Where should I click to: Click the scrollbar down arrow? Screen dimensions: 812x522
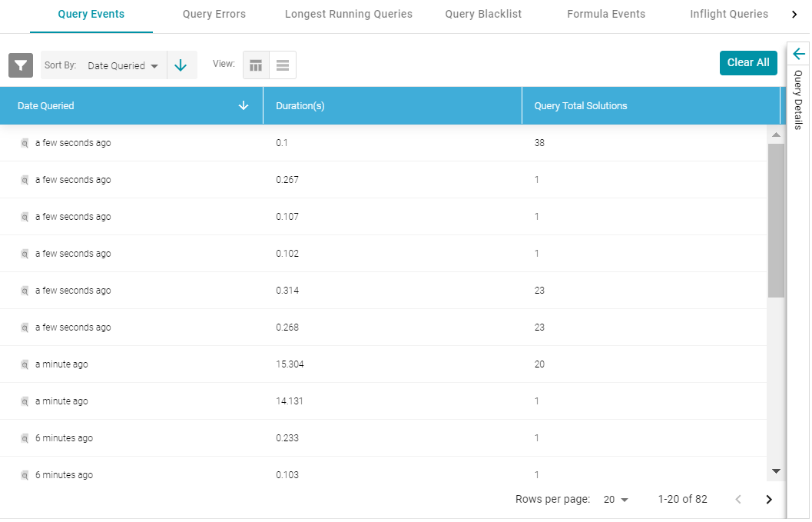click(x=776, y=470)
